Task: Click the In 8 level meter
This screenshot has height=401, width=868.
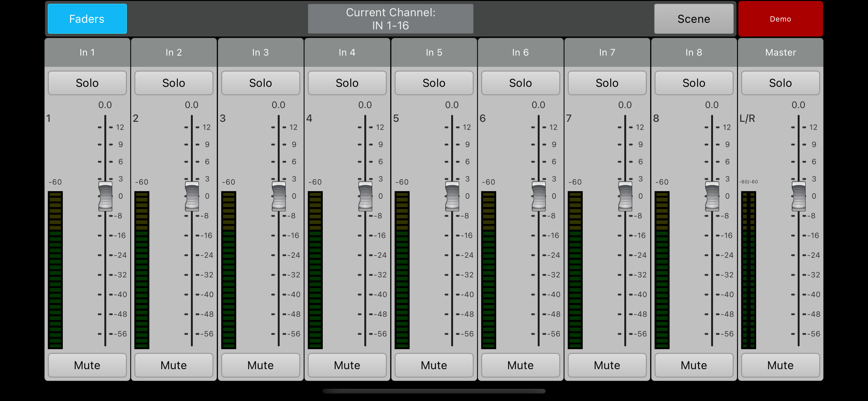Action: click(x=662, y=270)
